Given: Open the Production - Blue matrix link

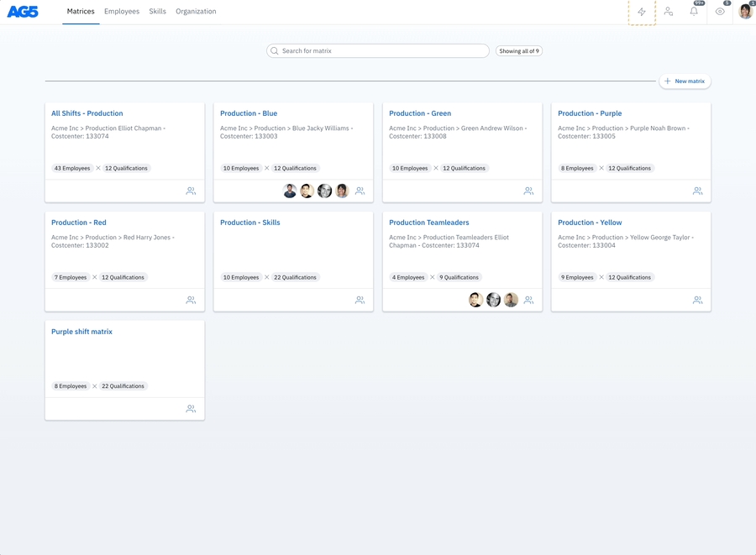Looking at the screenshot, I should point(249,113).
